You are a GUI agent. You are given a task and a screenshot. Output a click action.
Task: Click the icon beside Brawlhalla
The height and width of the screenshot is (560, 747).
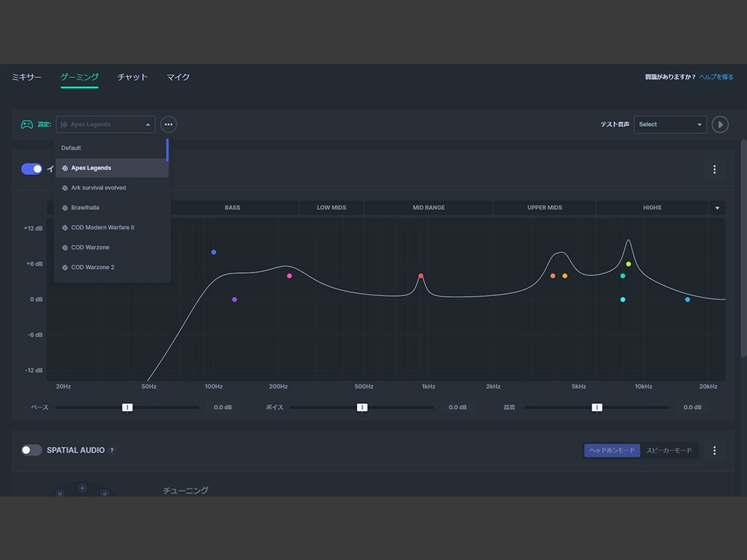pos(65,208)
